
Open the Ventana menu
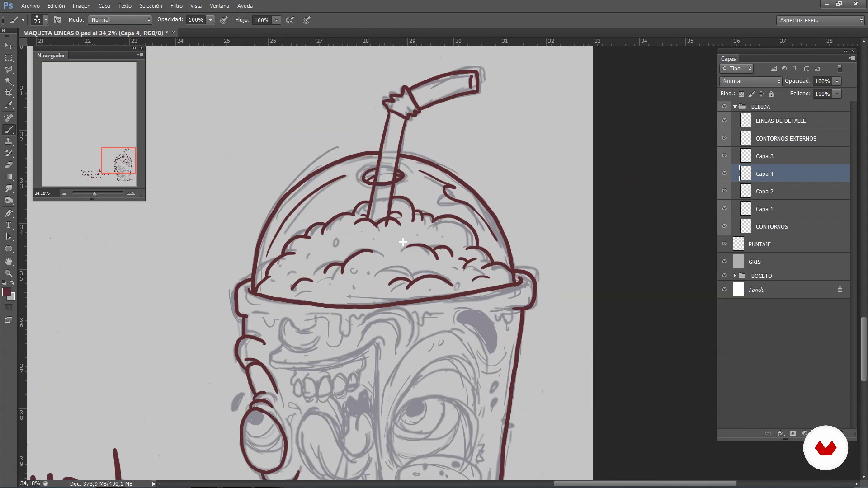click(x=219, y=6)
